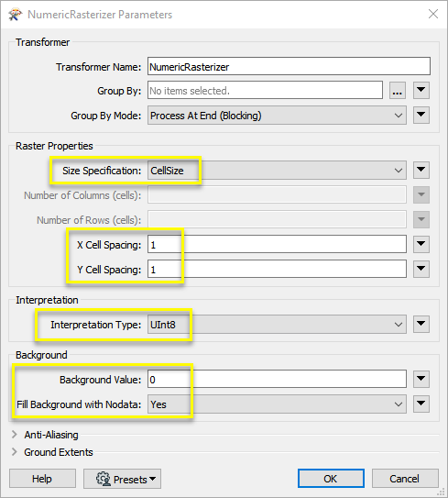Click the Cancel button
The image size is (448, 498).
[405, 479]
